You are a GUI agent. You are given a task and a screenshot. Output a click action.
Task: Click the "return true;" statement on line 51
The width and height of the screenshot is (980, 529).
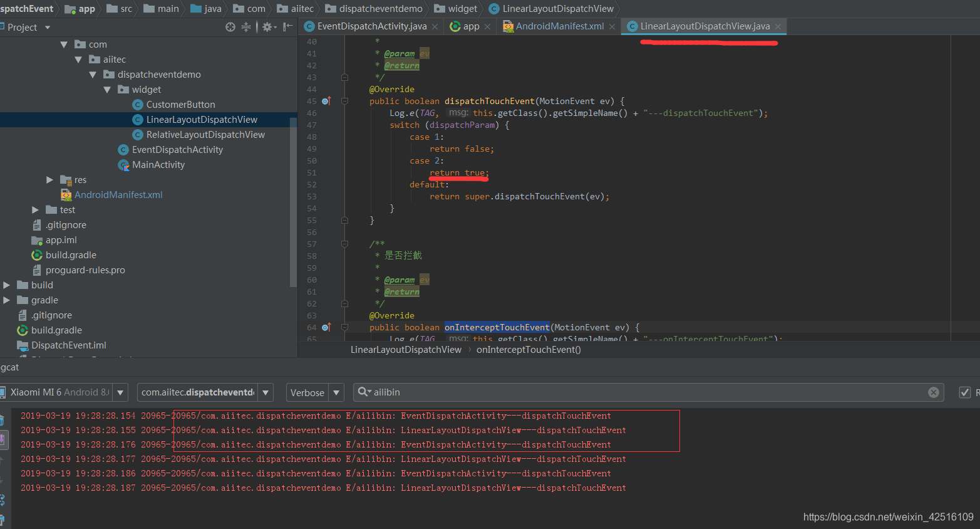(x=459, y=172)
